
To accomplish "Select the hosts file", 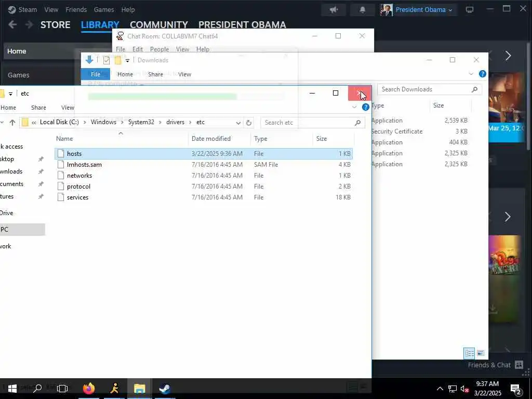I will (204, 154).
